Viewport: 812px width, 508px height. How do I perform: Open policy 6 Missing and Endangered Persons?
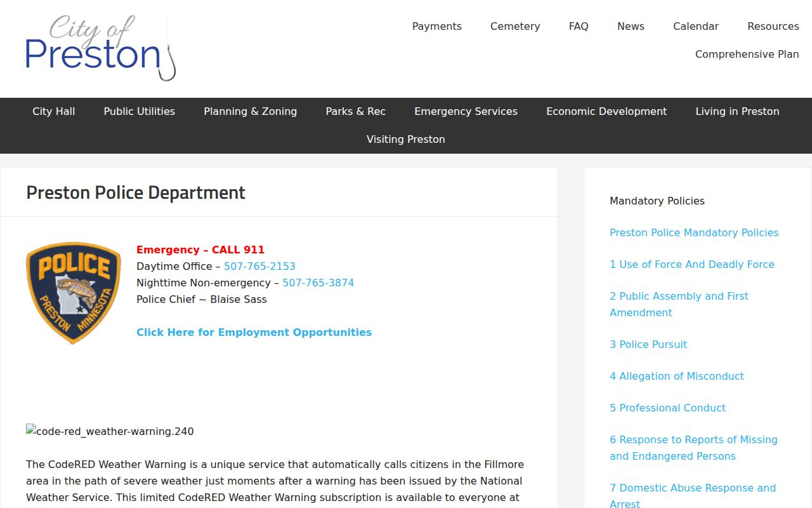tap(693, 448)
